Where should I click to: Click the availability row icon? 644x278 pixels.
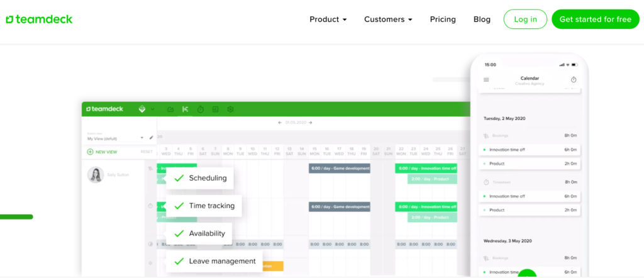150,244
